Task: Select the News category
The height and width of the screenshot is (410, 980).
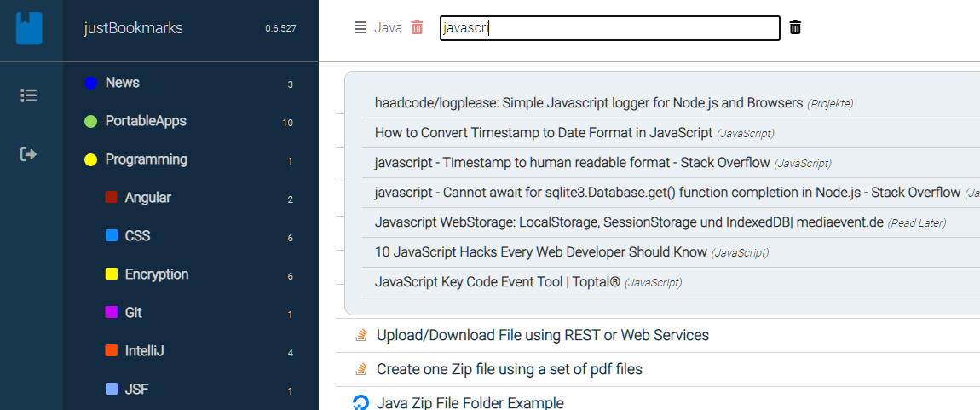Action: point(122,83)
